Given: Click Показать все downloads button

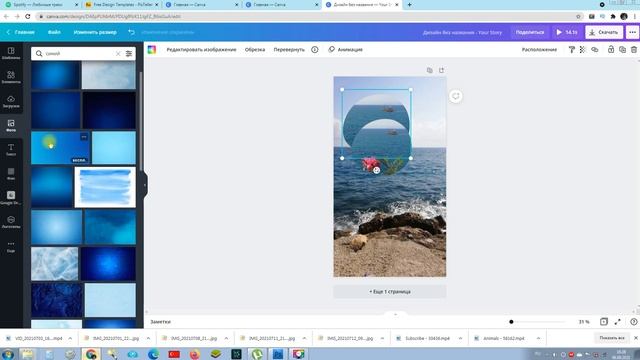Looking at the screenshot, I should pos(611,338).
